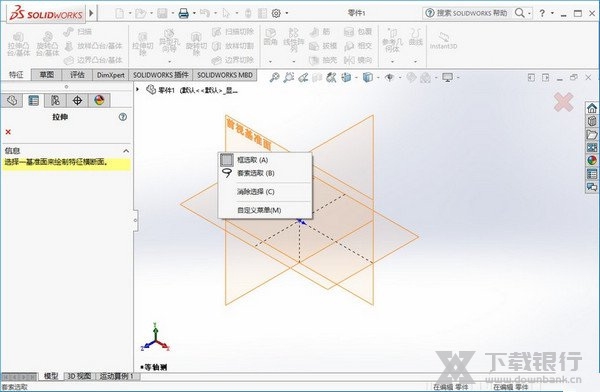Open the SOLIDWORKS MBD ribbon tab
The width and height of the screenshot is (600, 392).
[x=225, y=75]
